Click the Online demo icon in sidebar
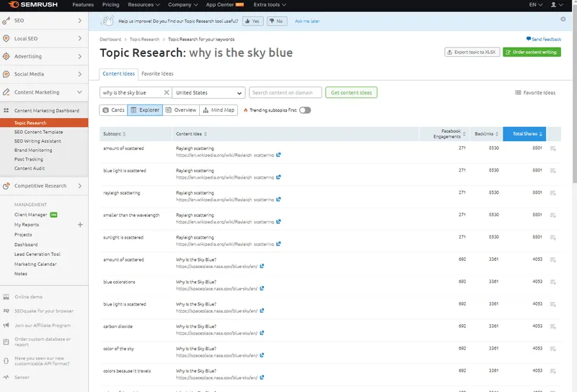Image resolution: width=577 pixels, height=392 pixels. (x=6, y=297)
